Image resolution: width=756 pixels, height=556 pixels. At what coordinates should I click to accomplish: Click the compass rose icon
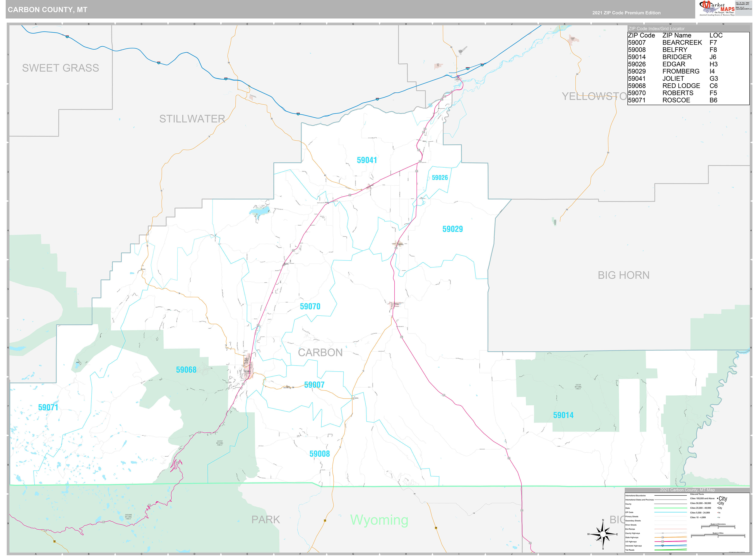pos(603,534)
